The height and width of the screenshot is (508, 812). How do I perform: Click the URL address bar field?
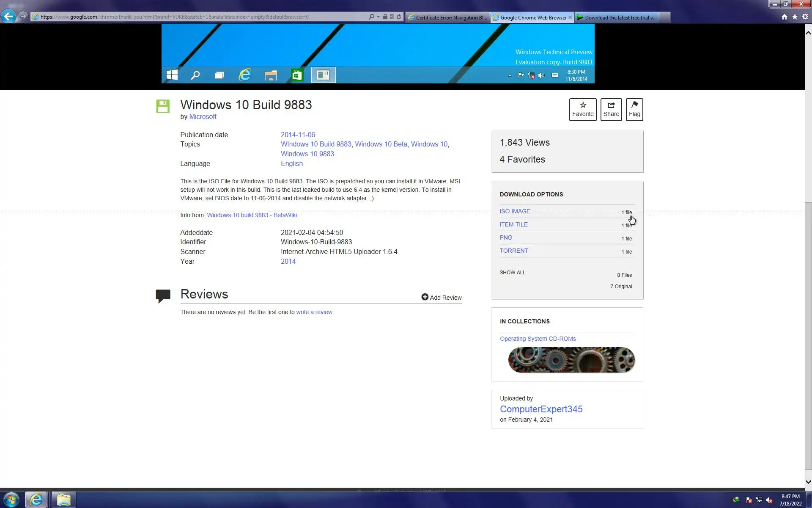click(x=203, y=17)
